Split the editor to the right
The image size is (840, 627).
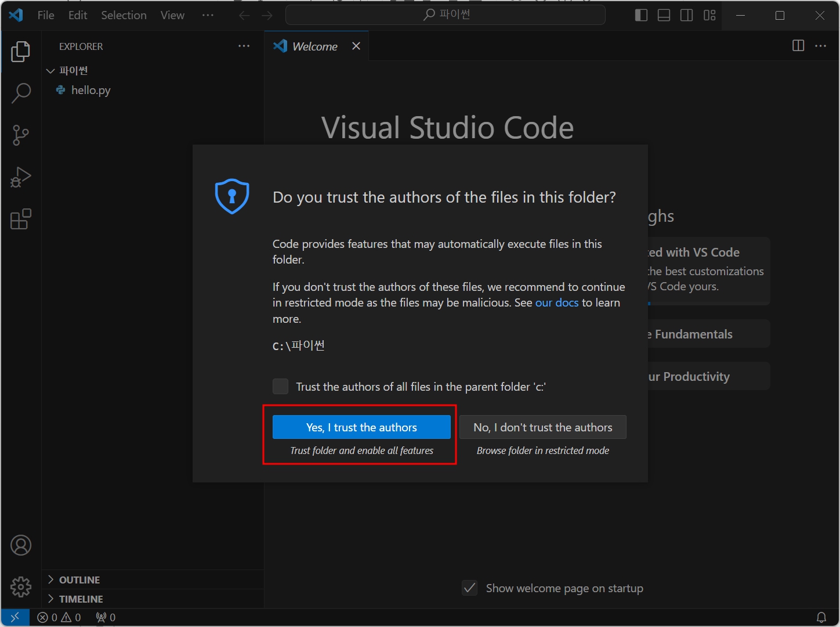[x=798, y=46]
